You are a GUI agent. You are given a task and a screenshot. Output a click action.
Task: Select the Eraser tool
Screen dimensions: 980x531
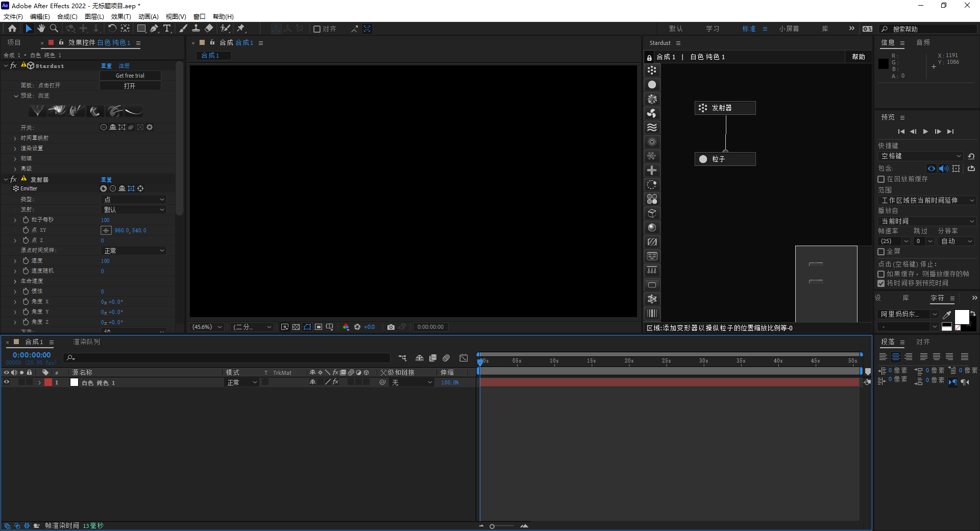209,29
